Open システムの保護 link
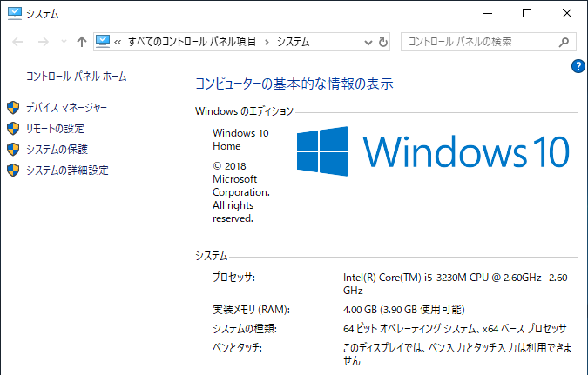 [x=57, y=150]
